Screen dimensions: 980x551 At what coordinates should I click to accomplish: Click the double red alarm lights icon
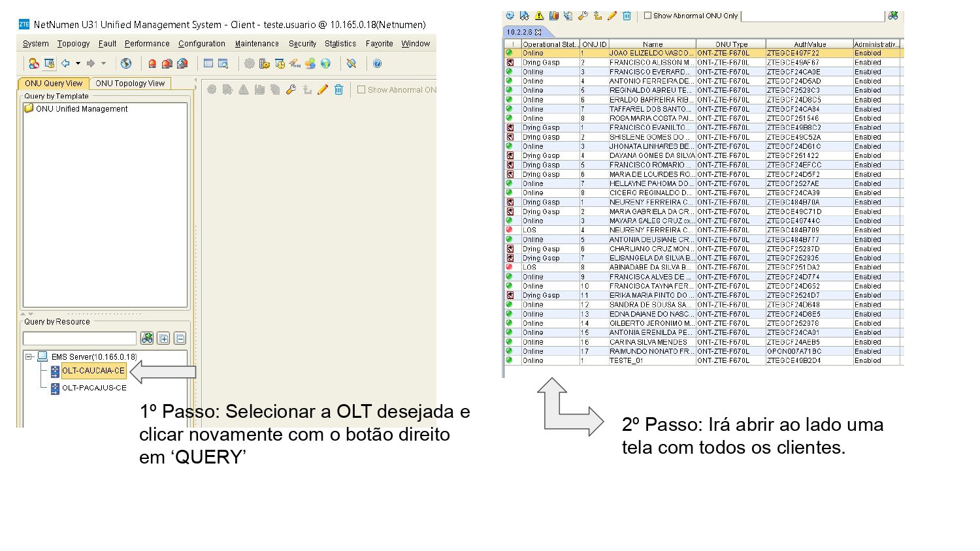[x=167, y=63]
